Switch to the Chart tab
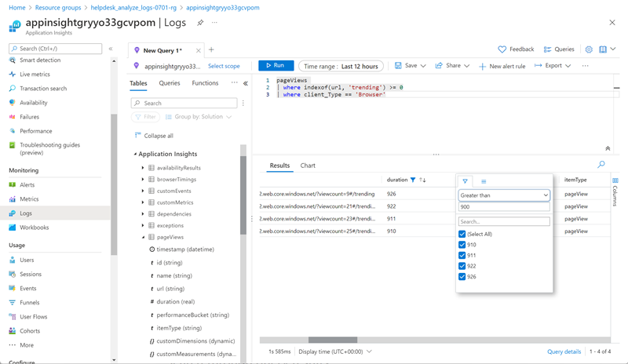Screen dimensions: 628x364 tap(308, 166)
